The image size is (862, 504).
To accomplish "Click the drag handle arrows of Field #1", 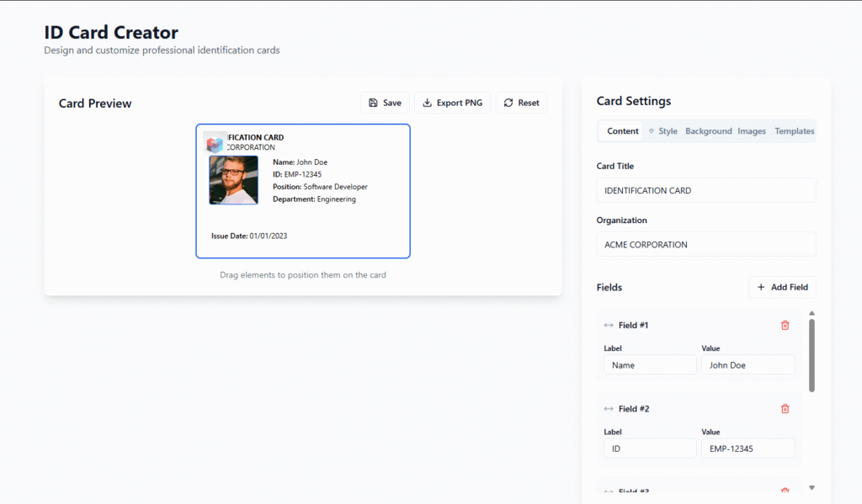I will click(609, 326).
